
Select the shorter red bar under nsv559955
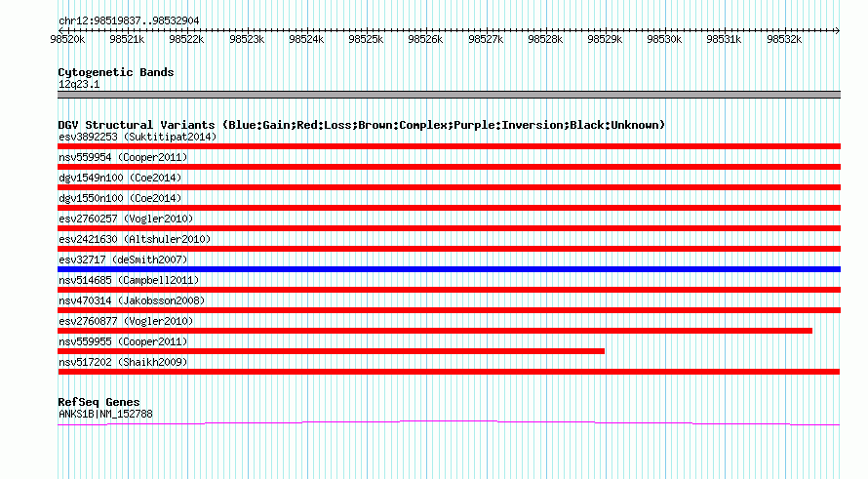331,351
